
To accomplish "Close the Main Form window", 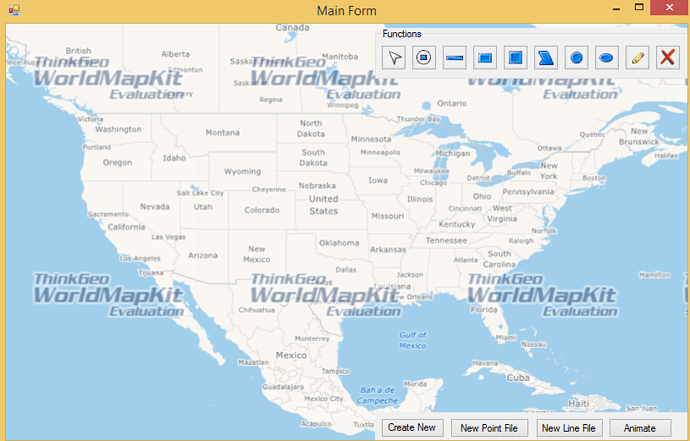I will click(x=669, y=7).
